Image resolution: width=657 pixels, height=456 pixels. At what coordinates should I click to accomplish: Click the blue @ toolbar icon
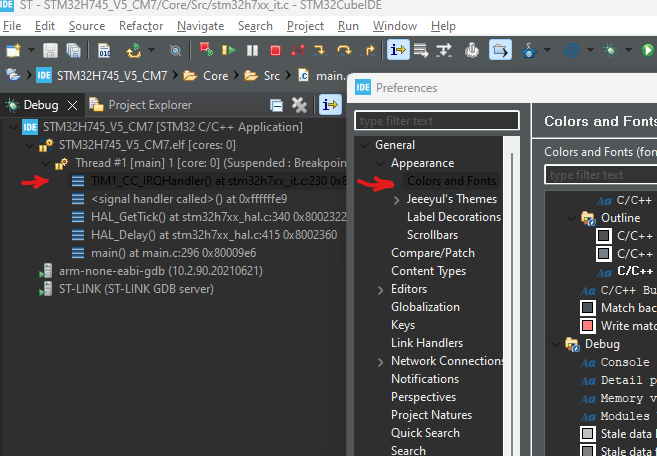pyautogui.click(x=572, y=50)
